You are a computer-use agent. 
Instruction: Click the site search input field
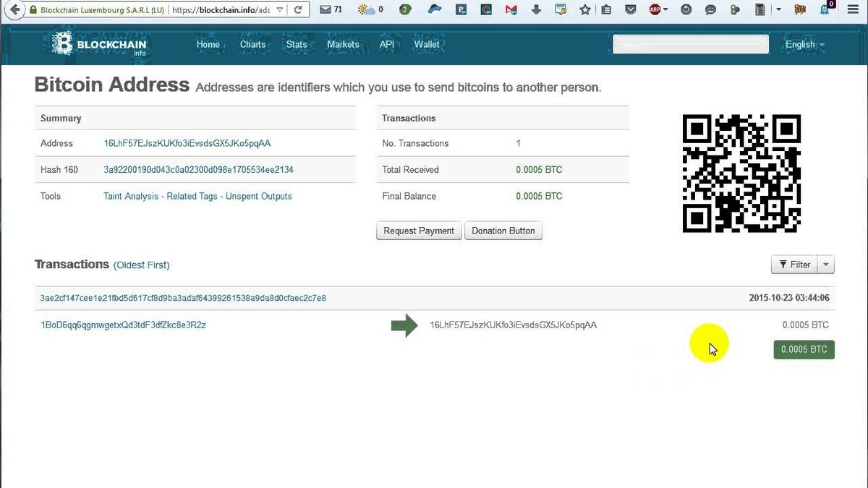coord(691,45)
